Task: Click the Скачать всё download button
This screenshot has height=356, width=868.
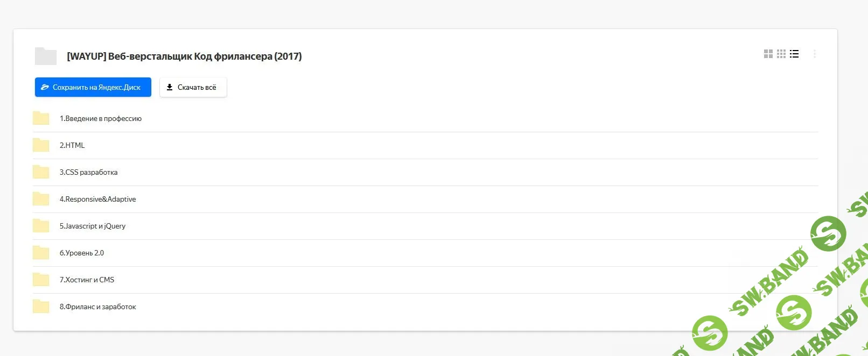Action: pyautogui.click(x=193, y=87)
